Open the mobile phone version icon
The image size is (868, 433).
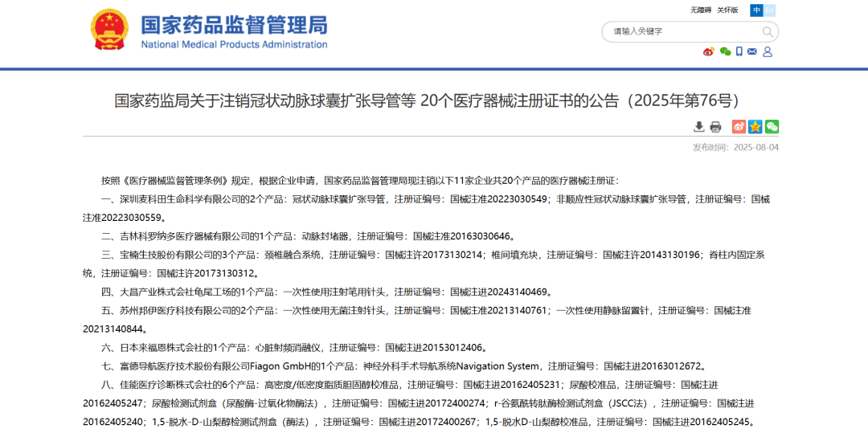click(x=739, y=52)
